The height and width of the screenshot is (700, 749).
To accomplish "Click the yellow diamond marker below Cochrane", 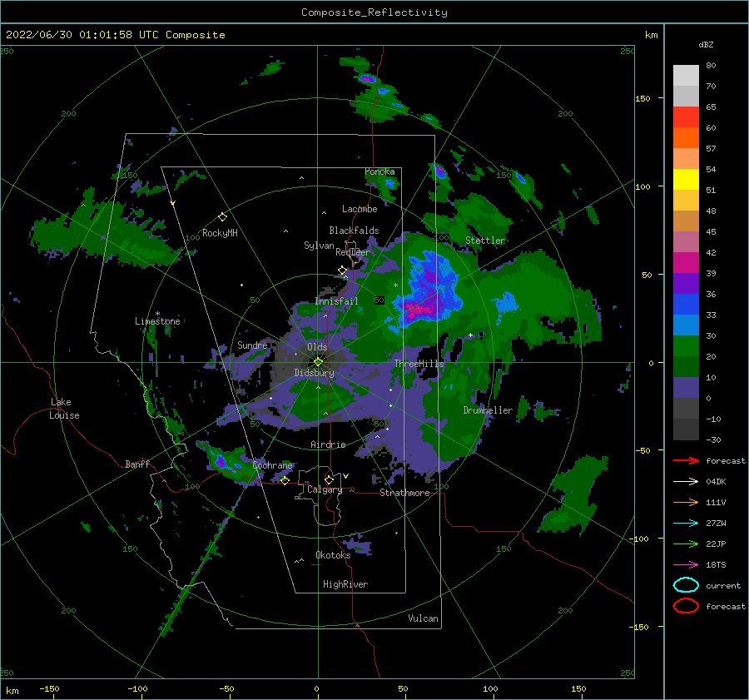I will tap(285, 480).
